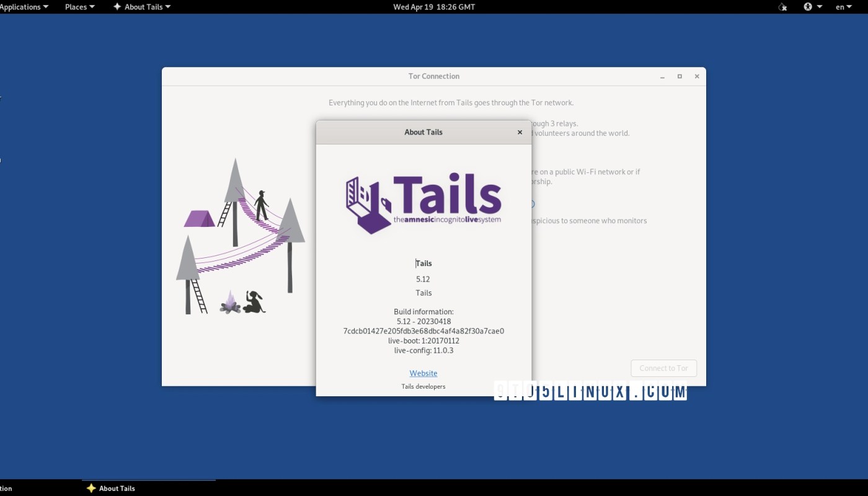
Task: Click the Build information: label
Action: (423, 311)
